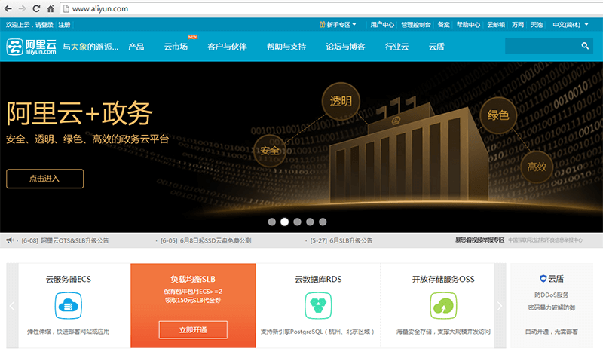Screen dimensions: 603x364
Task: Open the 论坛与博客 menu
Action: tap(345, 47)
